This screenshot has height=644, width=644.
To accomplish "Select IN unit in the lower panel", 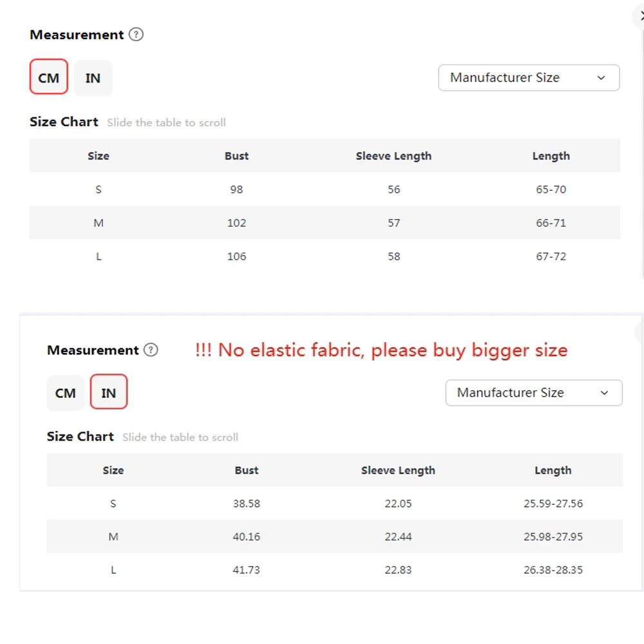I will click(x=109, y=393).
